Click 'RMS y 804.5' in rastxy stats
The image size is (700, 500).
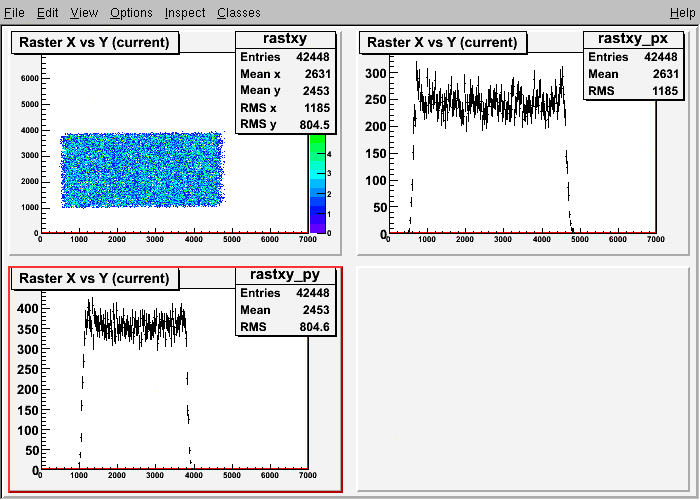pyautogui.click(x=285, y=124)
